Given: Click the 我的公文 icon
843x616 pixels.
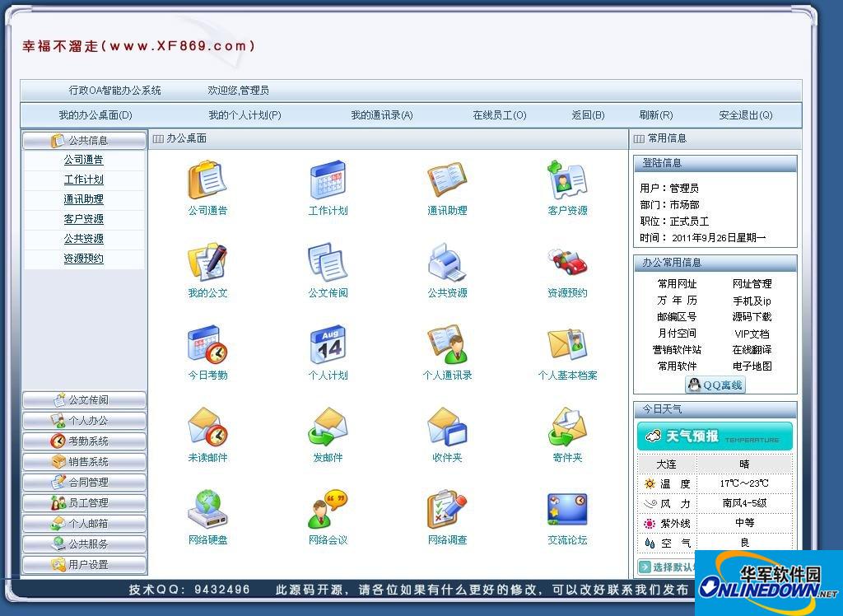Looking at the screenshot, I should coord(207,264).
